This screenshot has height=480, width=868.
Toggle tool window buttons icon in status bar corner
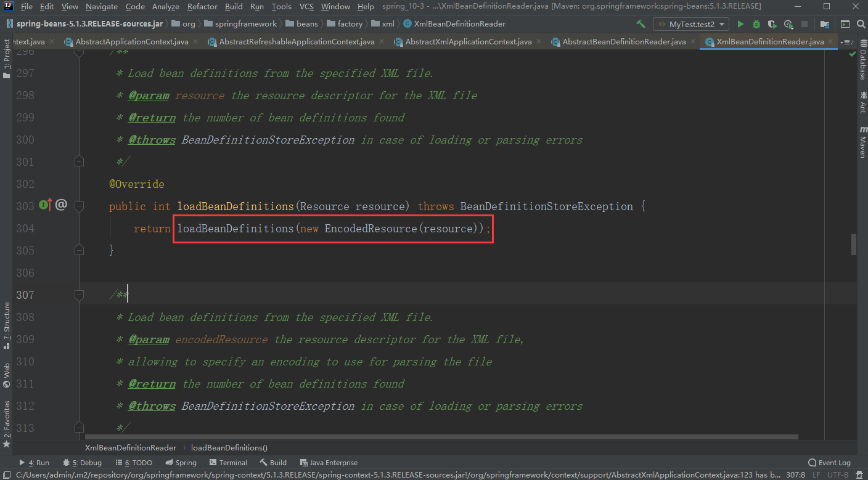click(x=6, y=474)
